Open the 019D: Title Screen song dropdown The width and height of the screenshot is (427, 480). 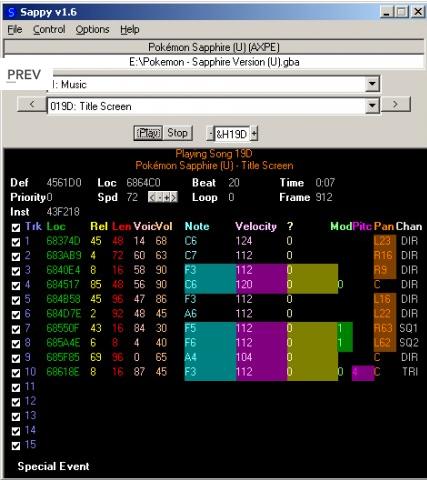[372, 106]
